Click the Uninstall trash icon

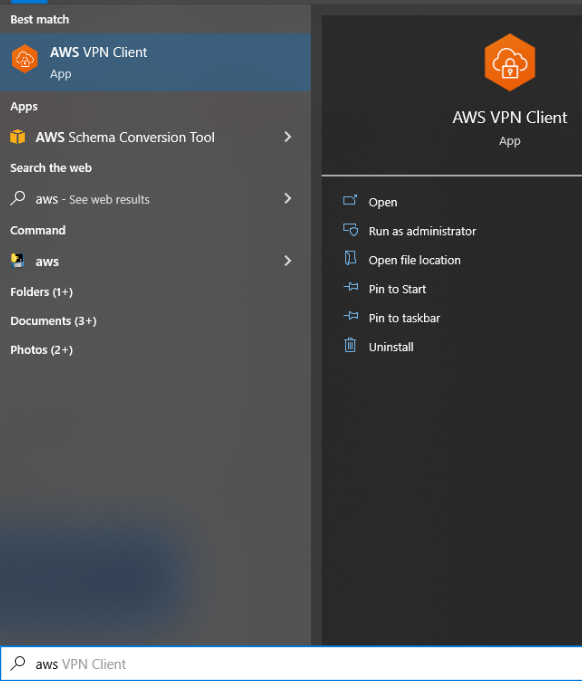click(350, 345)
